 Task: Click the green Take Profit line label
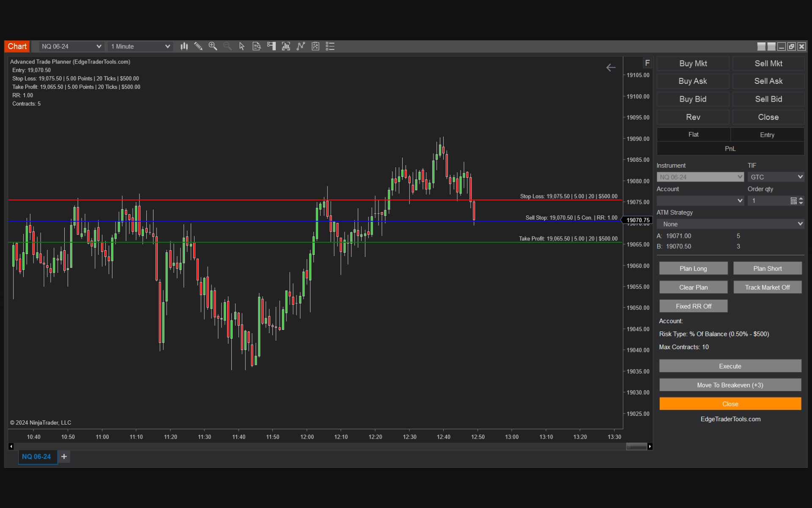pos(568,239)
